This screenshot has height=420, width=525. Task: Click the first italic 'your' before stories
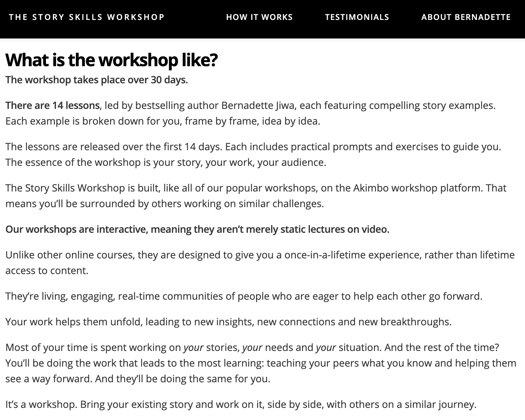tap(193, 347)
